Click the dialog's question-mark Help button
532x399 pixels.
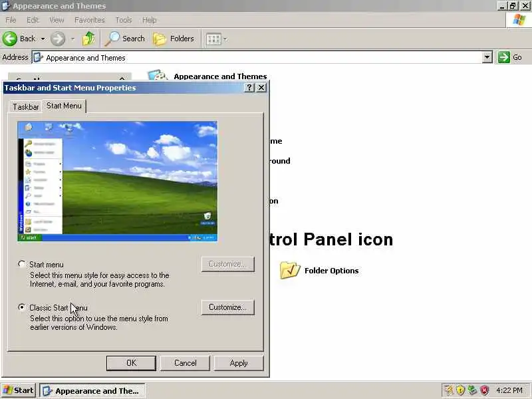[249, 88]
